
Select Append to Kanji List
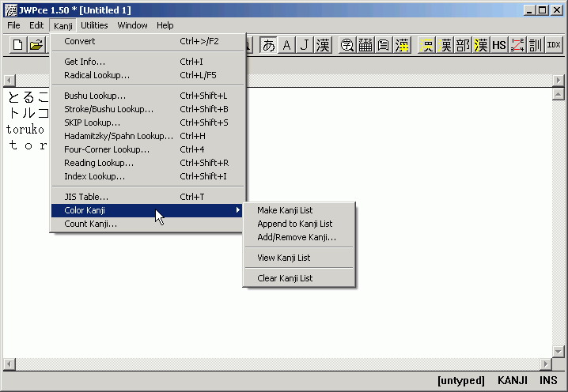point(299,224)
